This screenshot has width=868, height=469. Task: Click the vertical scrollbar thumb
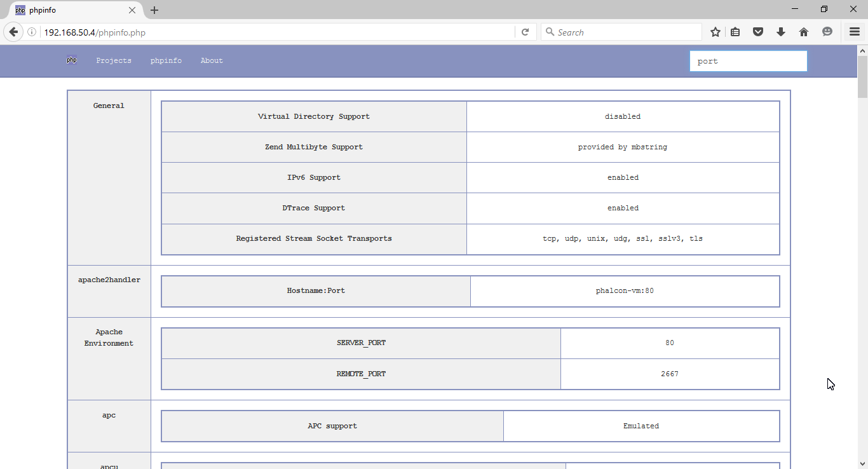point(862,76)
